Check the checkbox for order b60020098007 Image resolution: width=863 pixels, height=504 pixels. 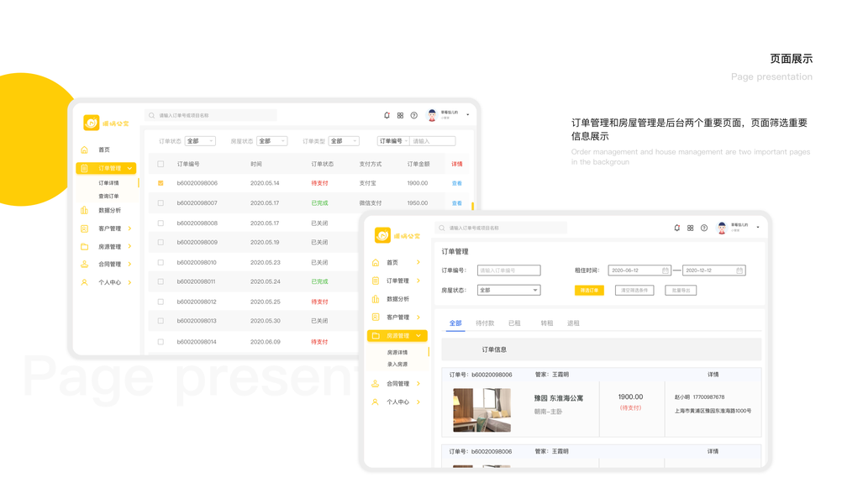coord(160,203)
